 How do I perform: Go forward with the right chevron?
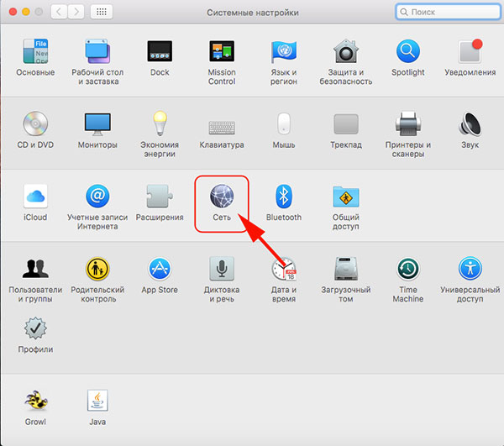click(76, 13)
